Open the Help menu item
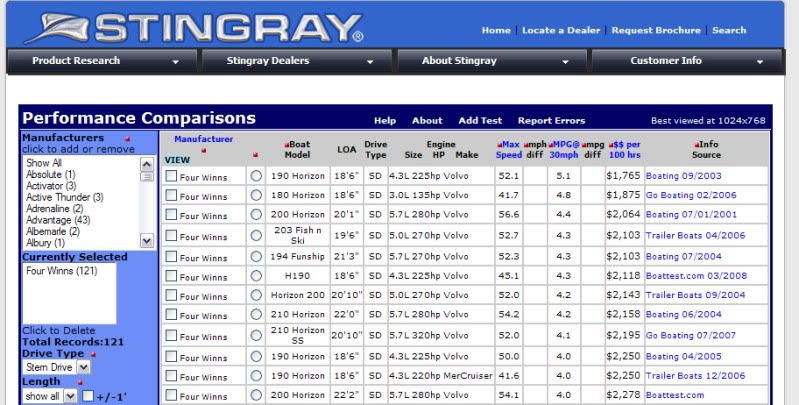Viewport: 799px width, 405px height. [x=385, y=121]
